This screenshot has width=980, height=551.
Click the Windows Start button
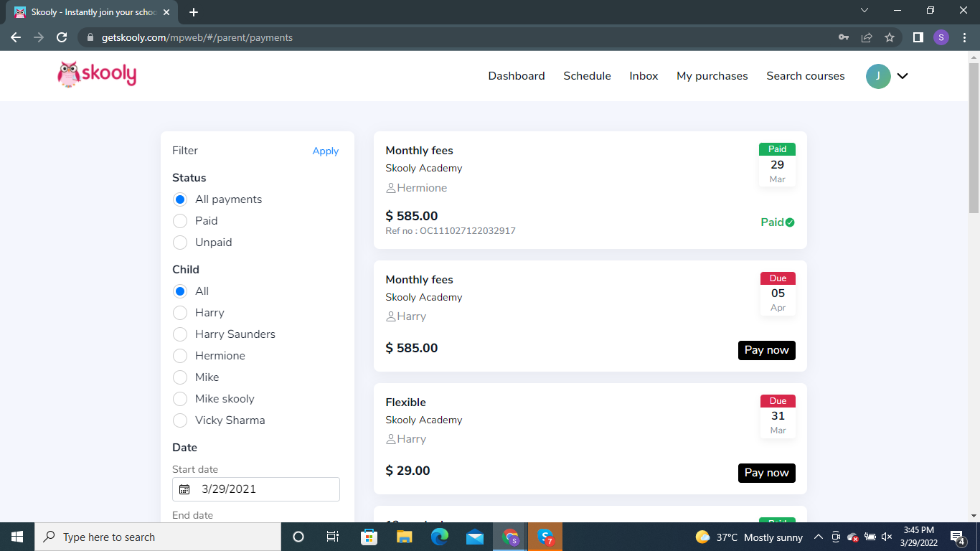(x=17, y=537)
